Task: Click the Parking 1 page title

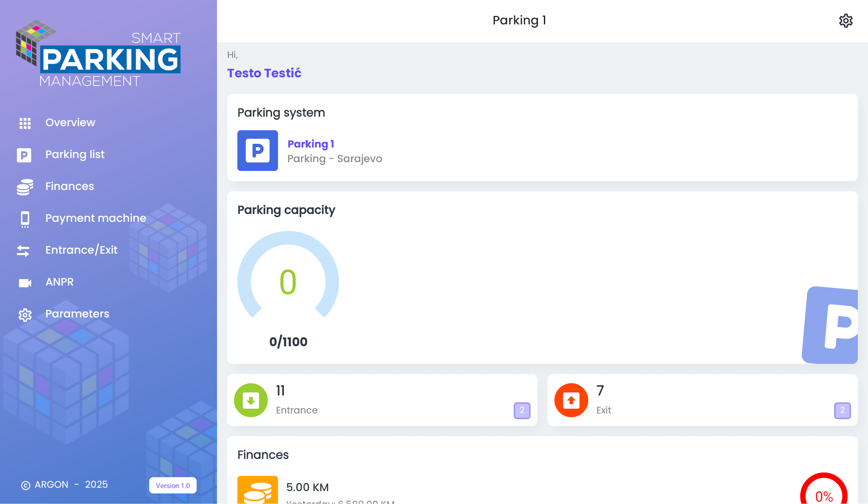Action: [519, 20]
